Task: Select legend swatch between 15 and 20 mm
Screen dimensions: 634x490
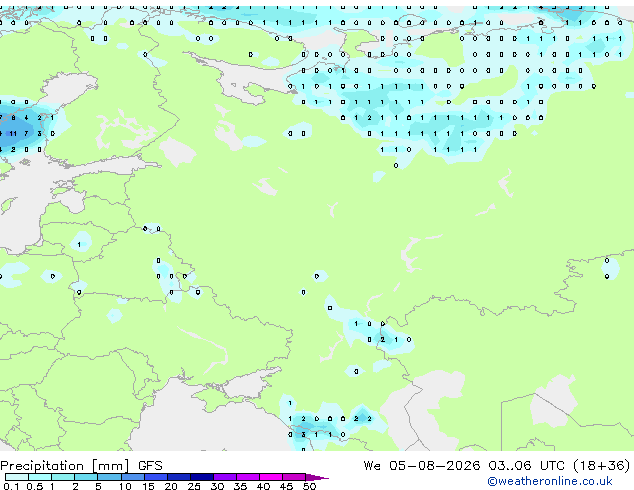Action: 156,477
